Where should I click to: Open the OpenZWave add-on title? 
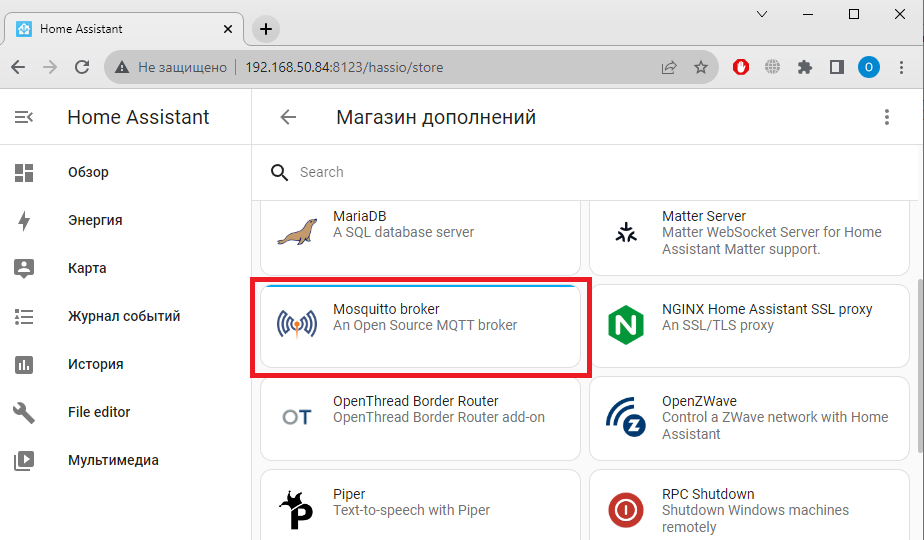pyautogui.click(x=699, y=401)
